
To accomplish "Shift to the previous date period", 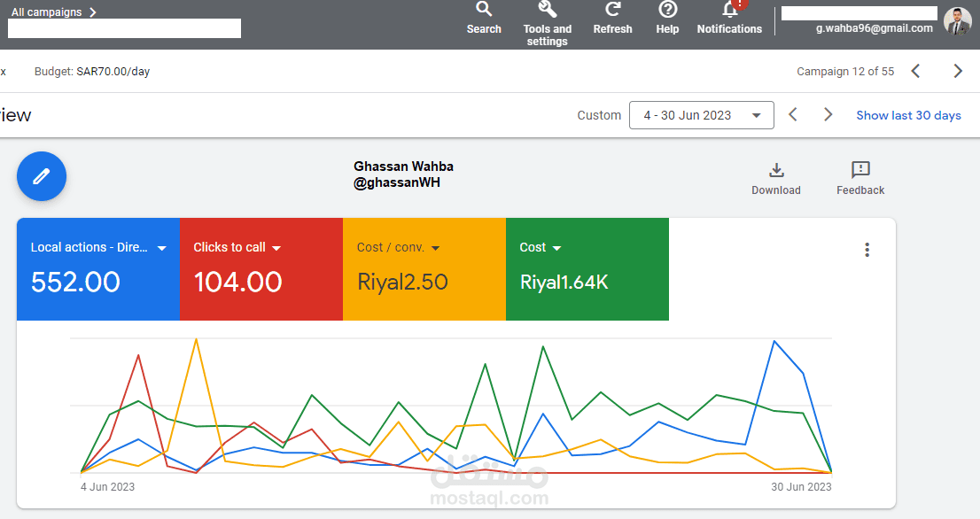I will click(x=793, y=115).
